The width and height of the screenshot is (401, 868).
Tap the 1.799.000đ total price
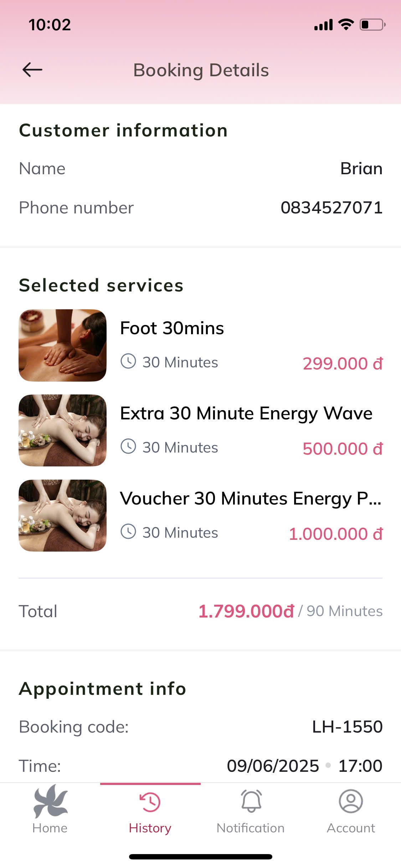point(246,611)
